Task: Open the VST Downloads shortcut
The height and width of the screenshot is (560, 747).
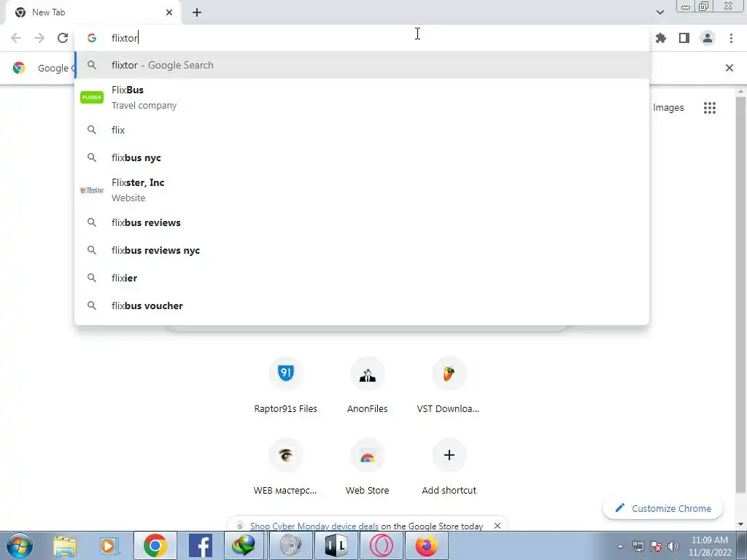Action: (x=449, y=386)
